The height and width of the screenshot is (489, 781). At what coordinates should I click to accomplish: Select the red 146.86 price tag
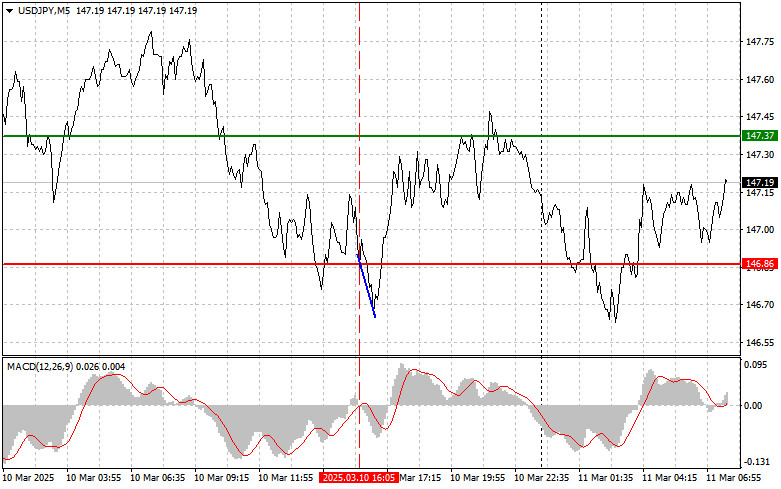(x=759, y=264)
